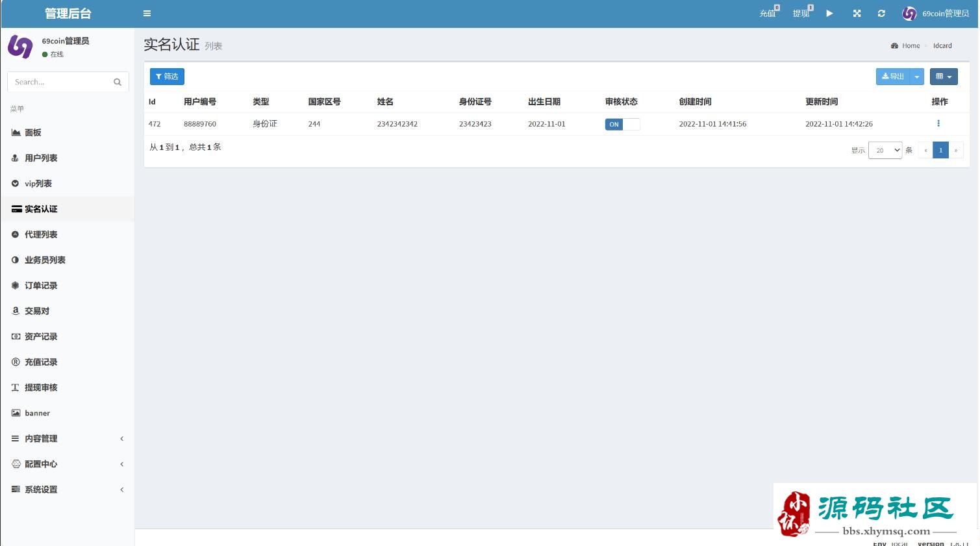Open the per-page count dropdown showing 20
980x546 pixels.
tap(885, 150)
